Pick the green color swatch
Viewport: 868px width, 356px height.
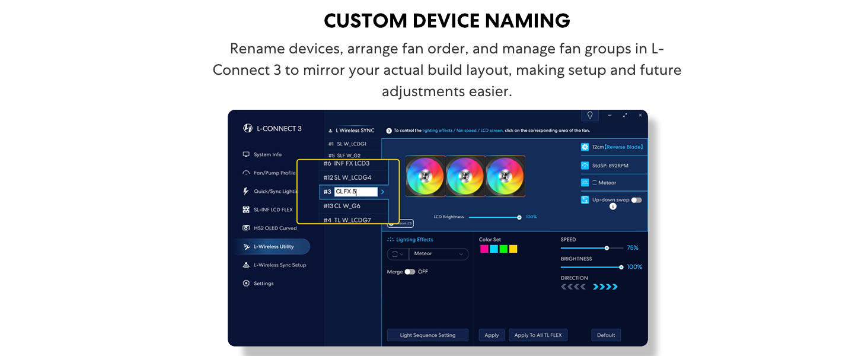point(503,249)
